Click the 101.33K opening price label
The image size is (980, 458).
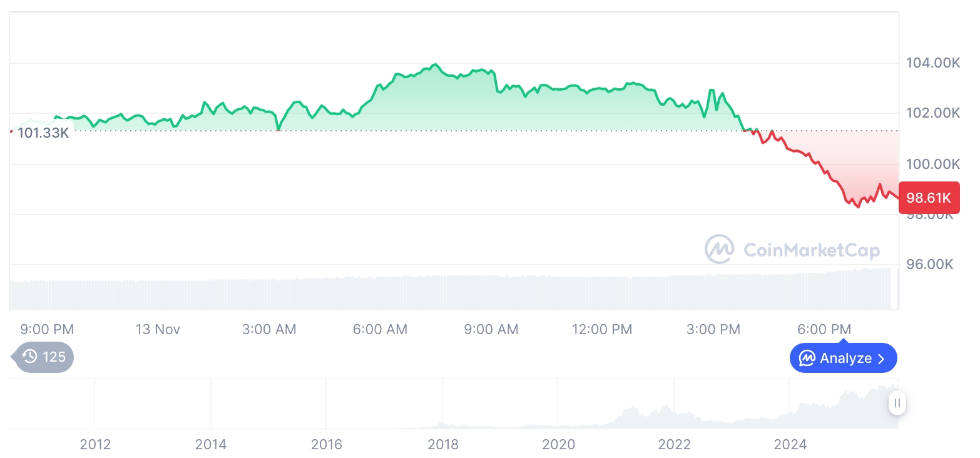coord(43,133)
